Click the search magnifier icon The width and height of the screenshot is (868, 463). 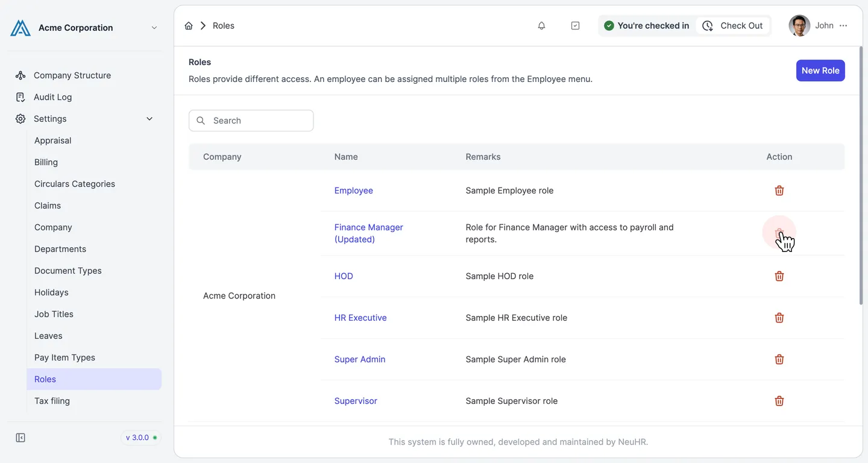[201, 121]
